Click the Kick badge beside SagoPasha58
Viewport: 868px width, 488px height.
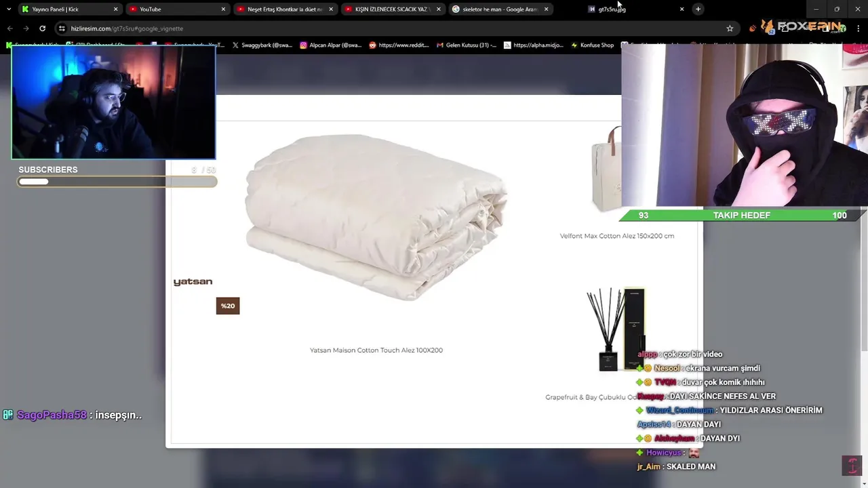pos(8,415)
